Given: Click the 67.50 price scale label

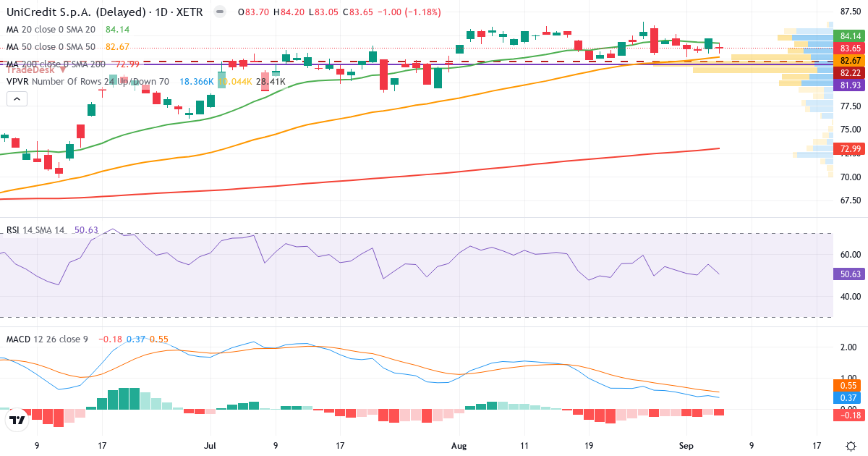Looking at the screenshot, I should point(849,200).
